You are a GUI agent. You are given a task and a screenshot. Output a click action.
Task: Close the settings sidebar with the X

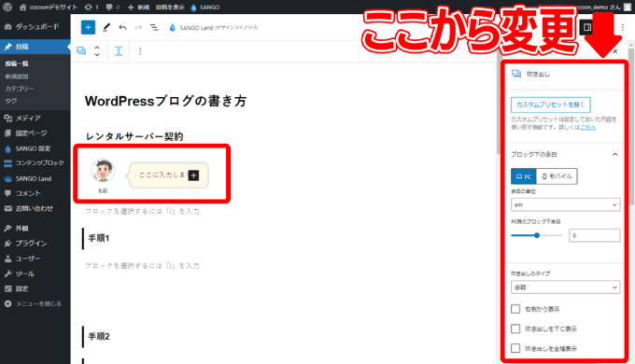click(615, 51)
